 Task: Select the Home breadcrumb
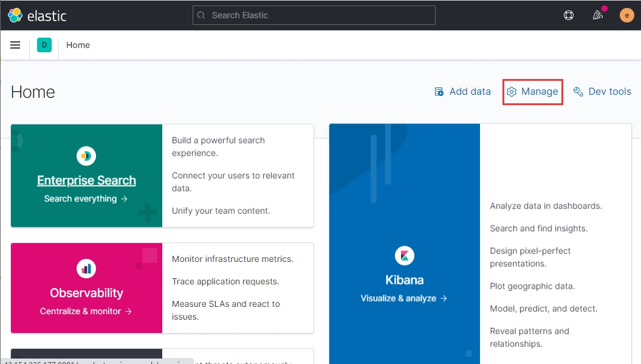pos(78,45)
